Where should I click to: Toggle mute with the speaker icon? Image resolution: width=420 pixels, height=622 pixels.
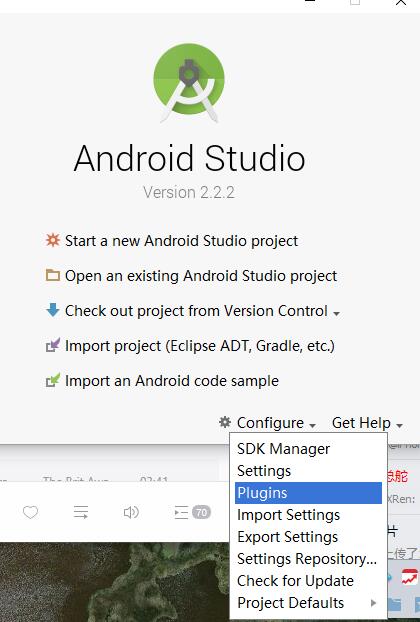point(131,512)
